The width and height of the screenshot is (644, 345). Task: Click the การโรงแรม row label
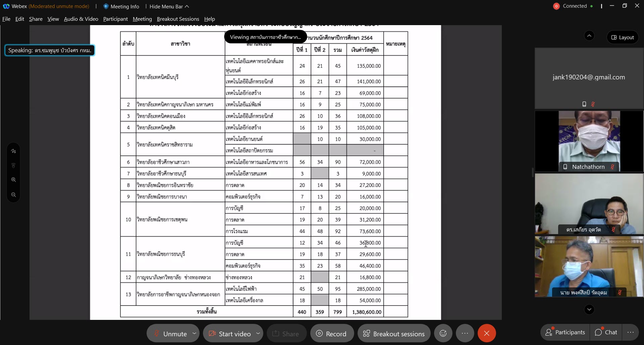point(237,231)
